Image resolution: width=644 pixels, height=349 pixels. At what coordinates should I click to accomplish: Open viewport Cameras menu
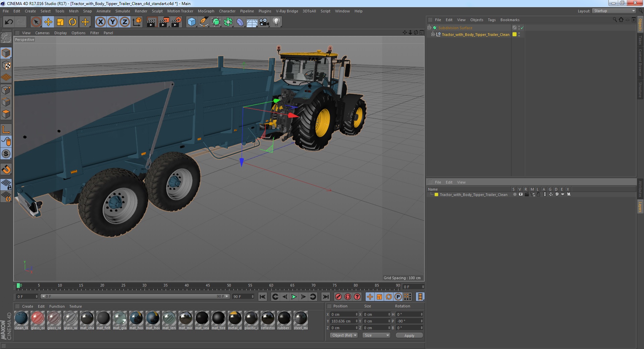click(42, 33)
